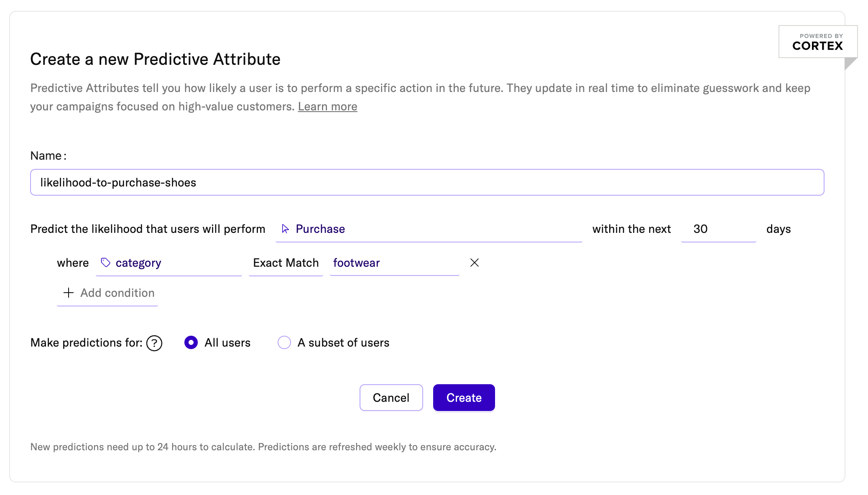Click the help question mark icon
The height and width of the screenshot is (495, 868).
154,343
